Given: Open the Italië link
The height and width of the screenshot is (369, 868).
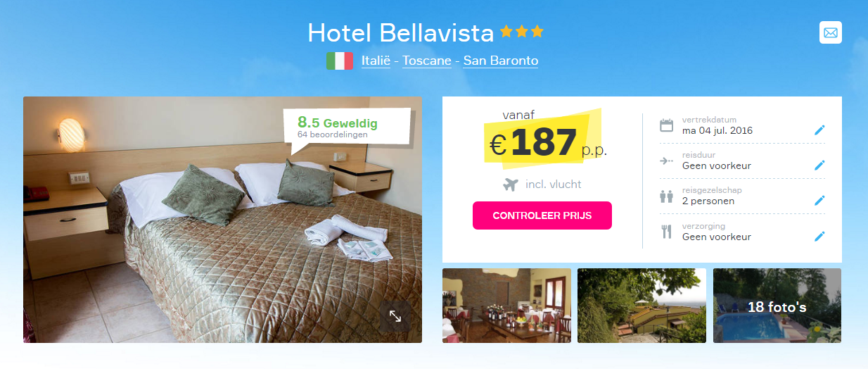Looking at the screenshot, I should (376, 61).
